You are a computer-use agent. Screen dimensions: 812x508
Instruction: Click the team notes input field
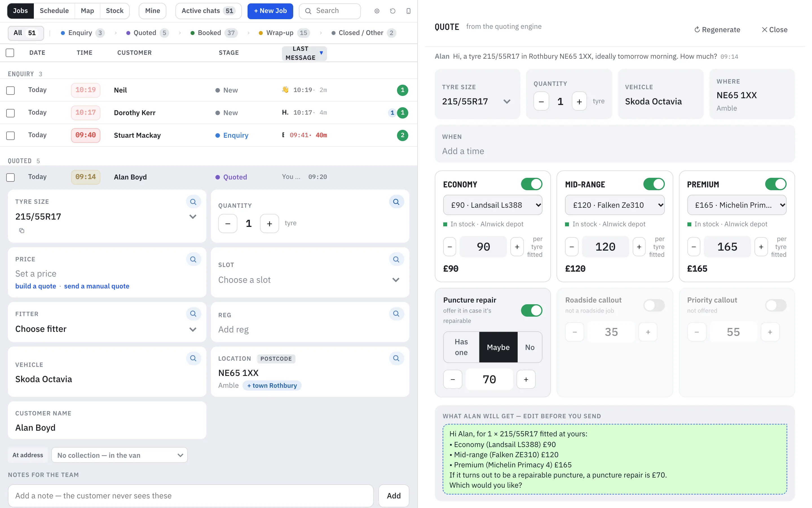point(191,496)
